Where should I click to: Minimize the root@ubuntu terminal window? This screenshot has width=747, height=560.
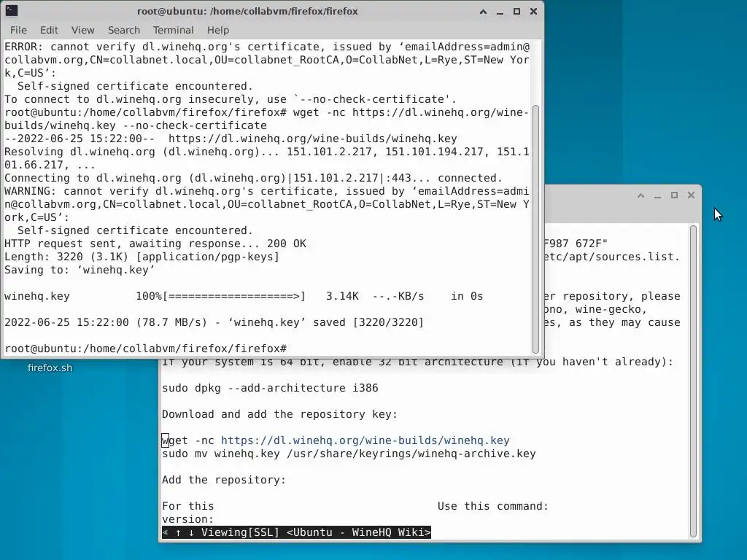[500, 12]
